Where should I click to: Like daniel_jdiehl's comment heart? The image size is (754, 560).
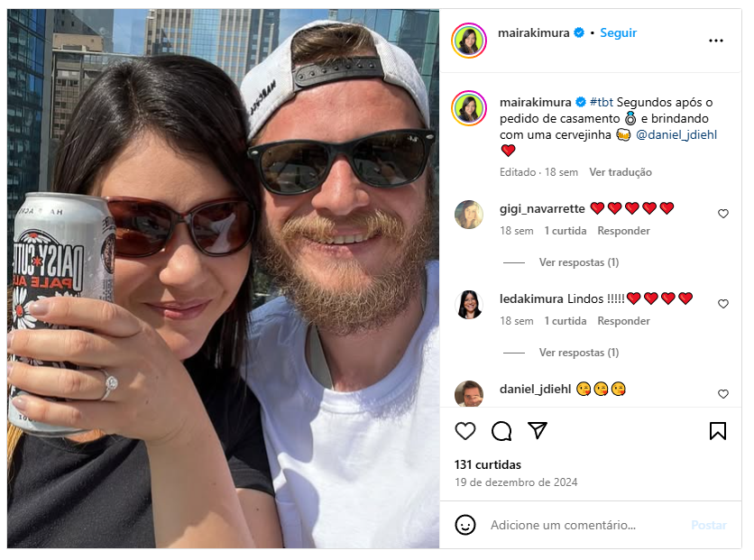click(x=722, y=394)
